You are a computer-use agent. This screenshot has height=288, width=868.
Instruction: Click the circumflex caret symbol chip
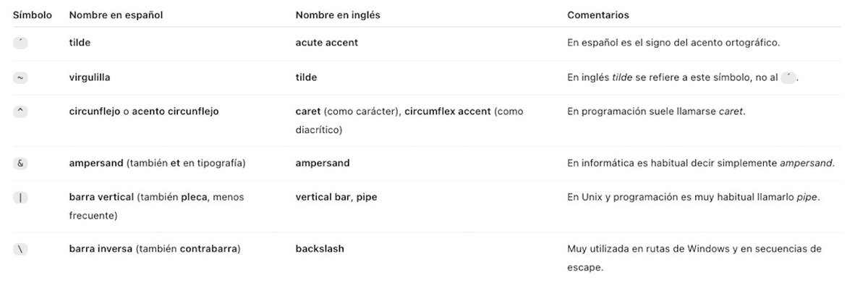point(20,111)
